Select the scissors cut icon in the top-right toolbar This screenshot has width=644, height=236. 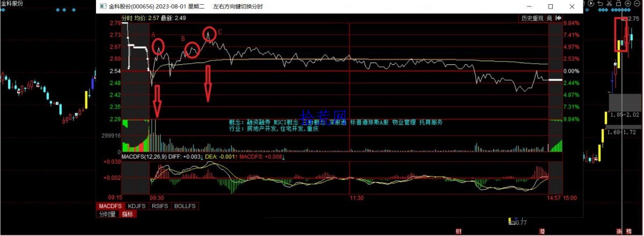click(609, 3)
